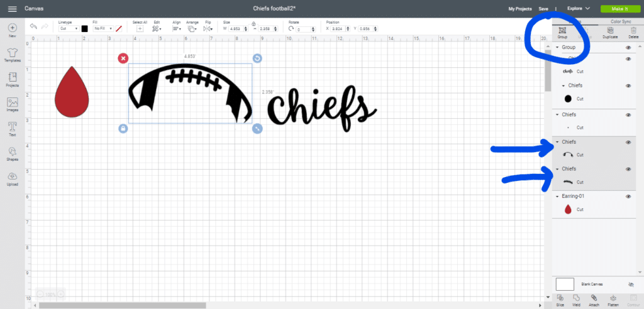Screen dimensions: 644x309
Task: Click the red X delete handle on the football
Action: coord(123,58)
